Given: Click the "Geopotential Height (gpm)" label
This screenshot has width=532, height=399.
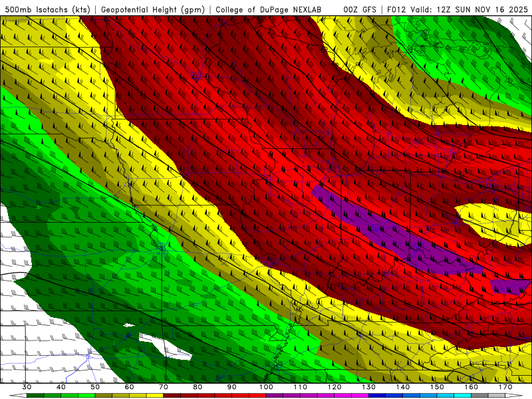Looking at the screenshot, I should (153, 9).
